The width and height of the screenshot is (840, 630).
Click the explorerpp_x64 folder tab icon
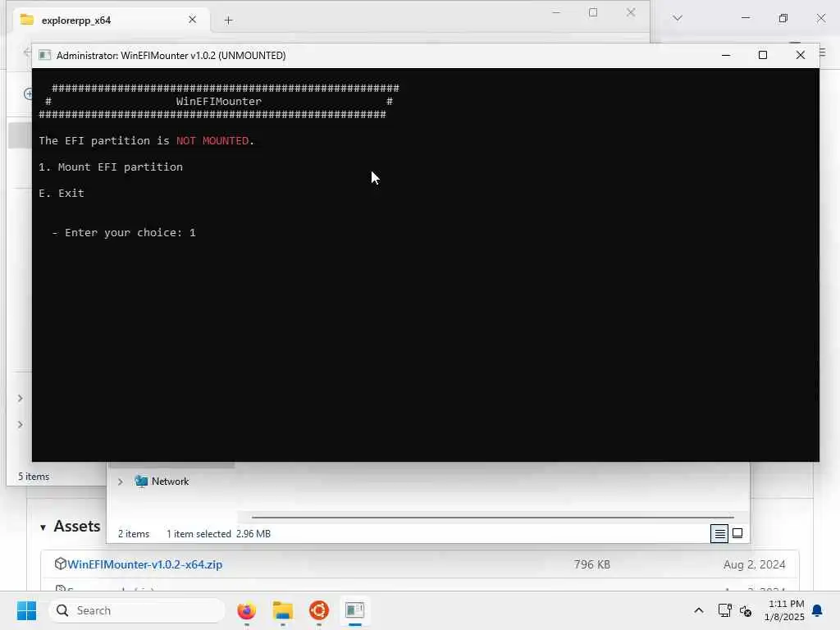[27, 20]
